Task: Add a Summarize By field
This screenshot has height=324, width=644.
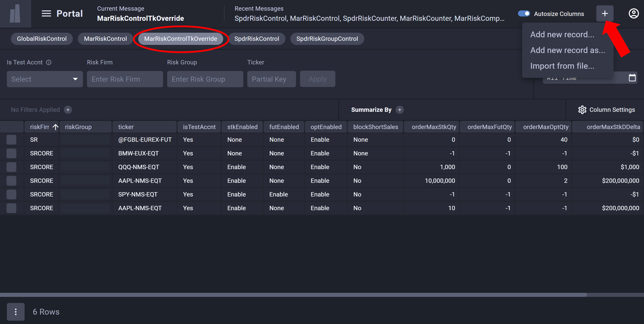Action: click(400, 110)
